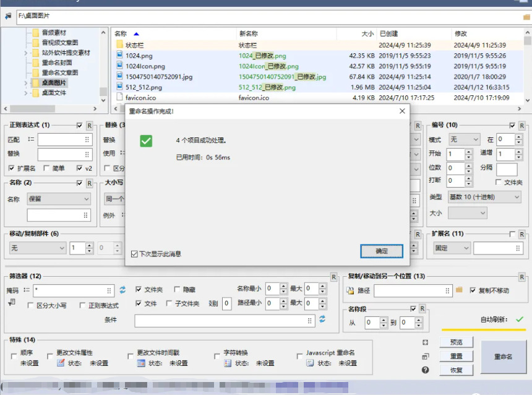Viewport: 532px width, 395px height.
Task: Enable the 隐藏 filter checkbox
Action: 177,289
